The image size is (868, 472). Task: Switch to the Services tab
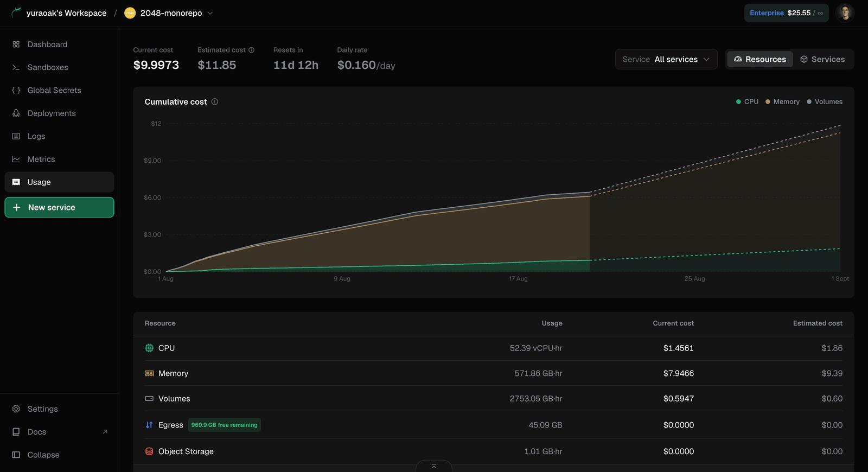(822, 59)
